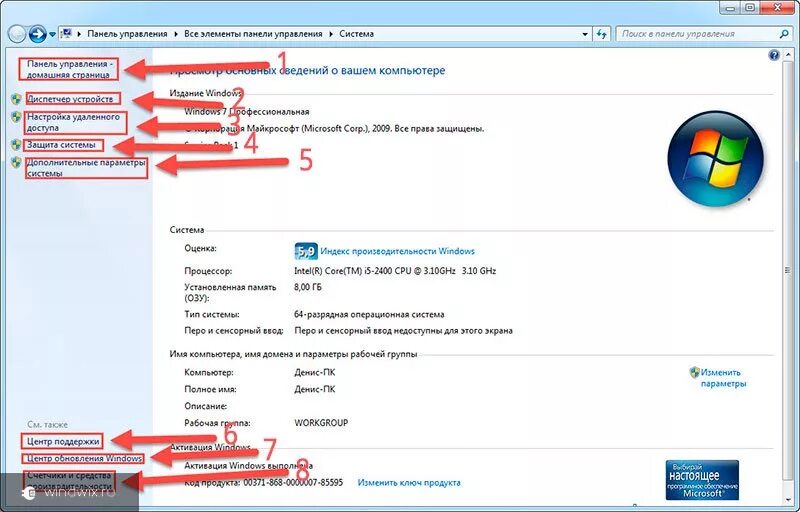
Task: Click the 5,9 performance rating badge
Action: 306,251
